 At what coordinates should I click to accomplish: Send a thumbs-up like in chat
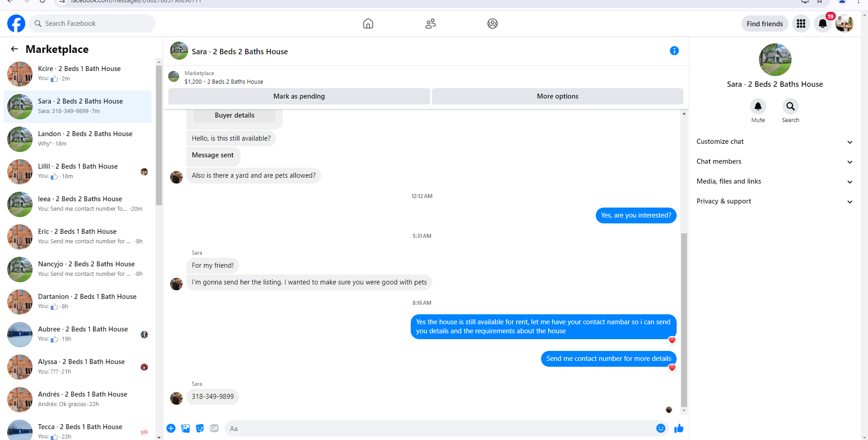pyautogui.click(x=679, y=428)
